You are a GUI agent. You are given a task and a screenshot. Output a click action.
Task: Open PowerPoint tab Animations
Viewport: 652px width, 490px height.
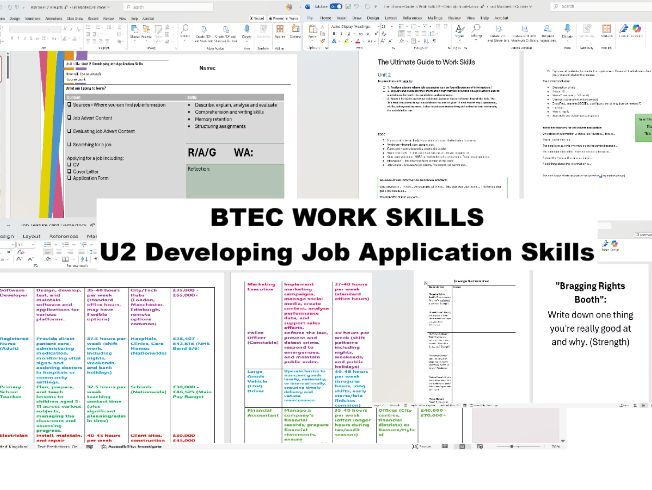coord(53,19)
